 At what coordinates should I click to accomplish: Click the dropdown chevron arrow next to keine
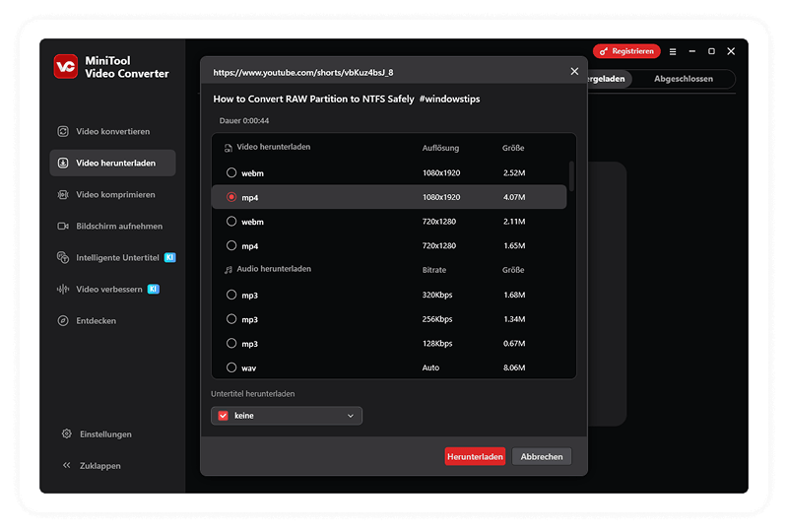click(351, 416)
